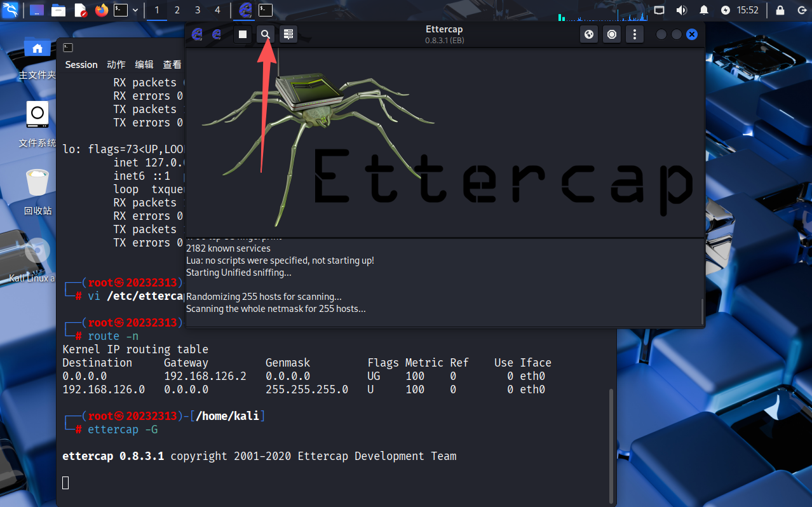Select the terminal window in taskbar
The height and width of the screenshot is (507, 812).
266,10
